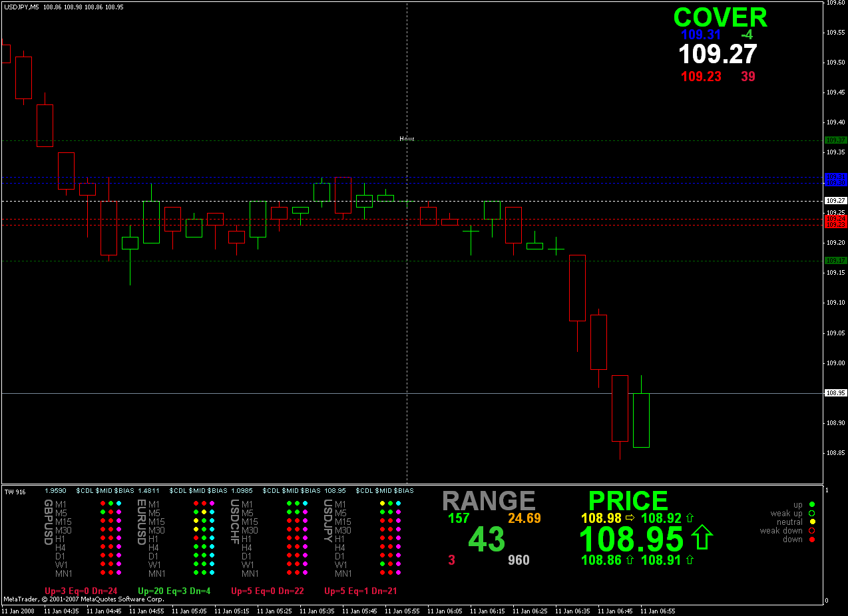The image size is (848, 616).
Task: Click the red 3 value under RANGE
Action: click(x=452, y=560)
